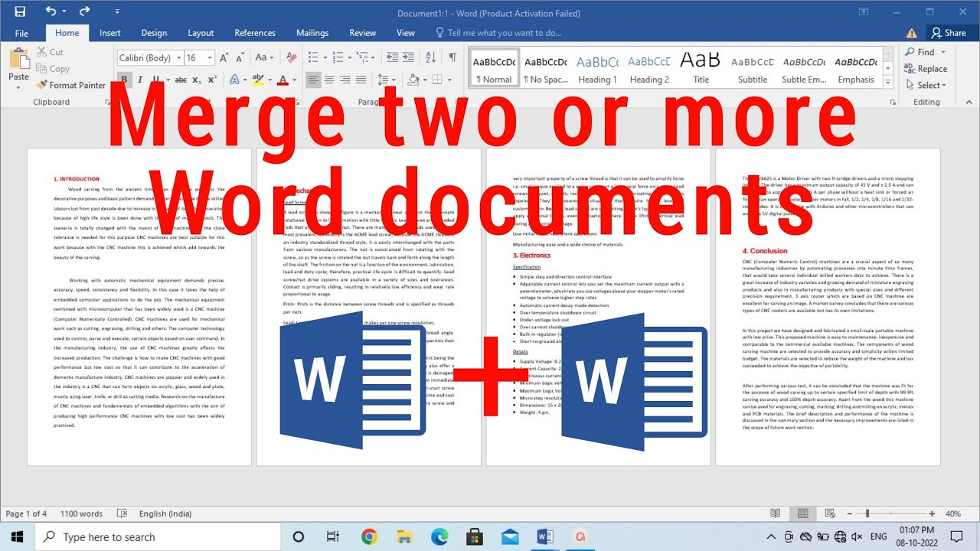Click the Cut command

(x=50, y=52)
